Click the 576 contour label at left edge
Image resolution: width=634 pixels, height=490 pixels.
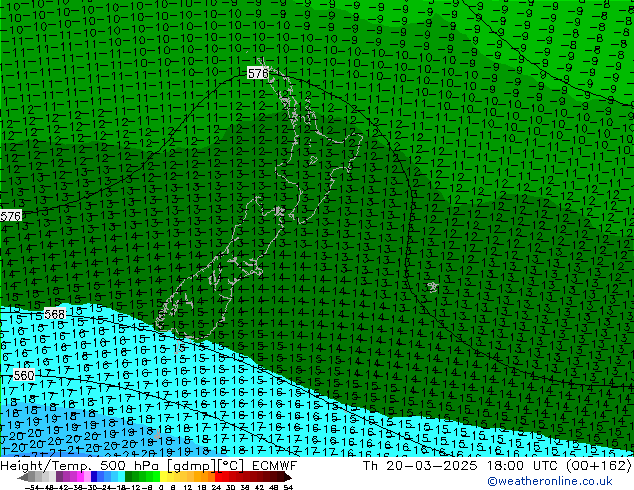(10, 216)
